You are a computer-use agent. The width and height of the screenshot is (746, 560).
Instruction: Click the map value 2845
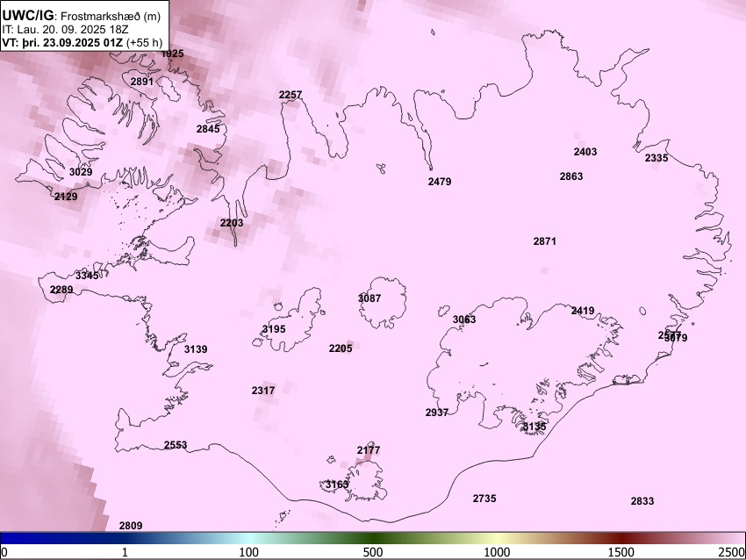point(208,129)
